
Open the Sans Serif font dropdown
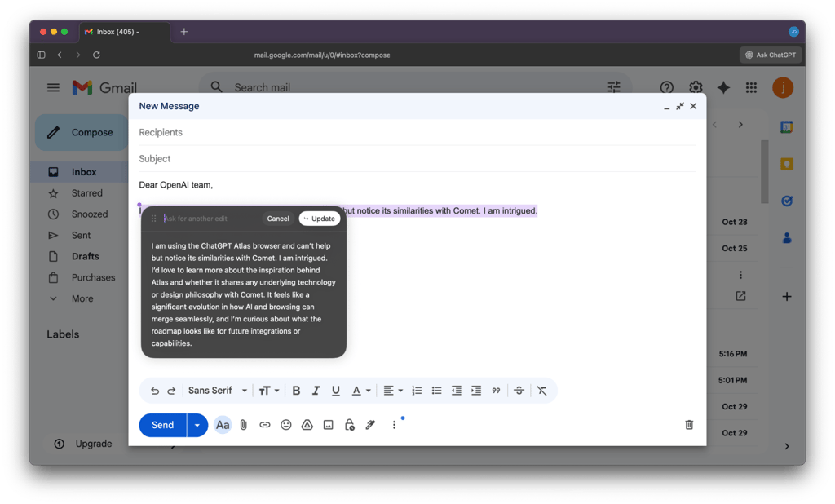tap(217, 391)
